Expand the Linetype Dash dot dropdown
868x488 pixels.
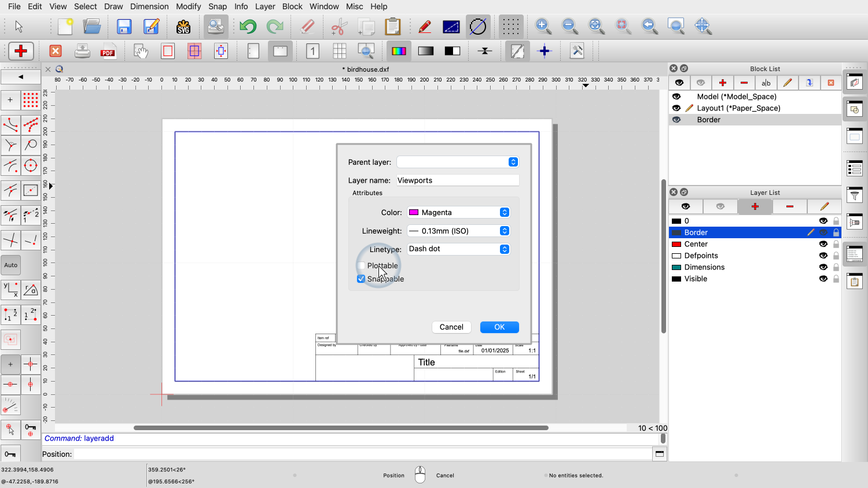[x=458, y=249]
